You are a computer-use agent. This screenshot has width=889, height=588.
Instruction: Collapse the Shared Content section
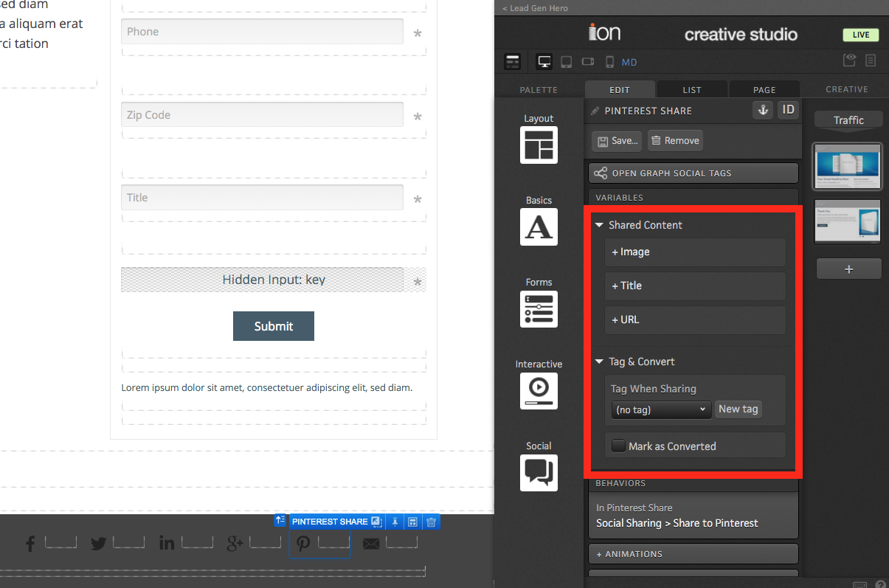pos(600,225)
